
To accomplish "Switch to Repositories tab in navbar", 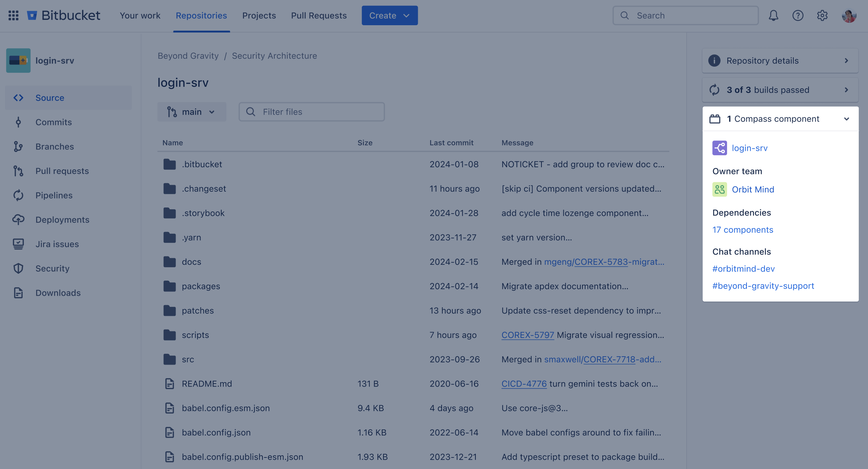I will click(x=201, y=15).
